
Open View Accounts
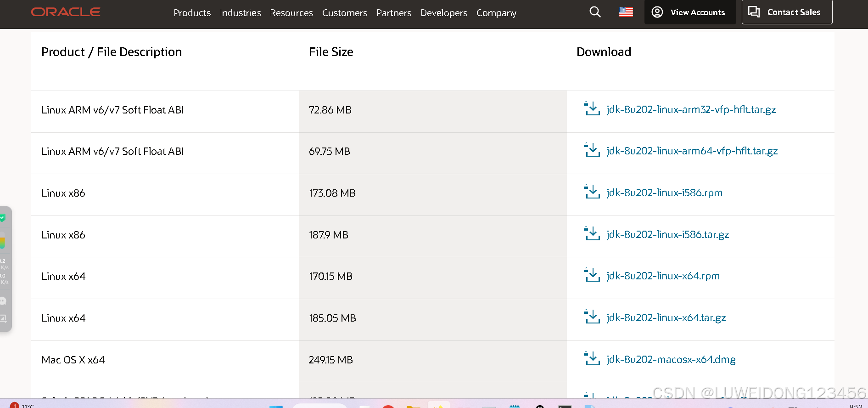point(690,12)
